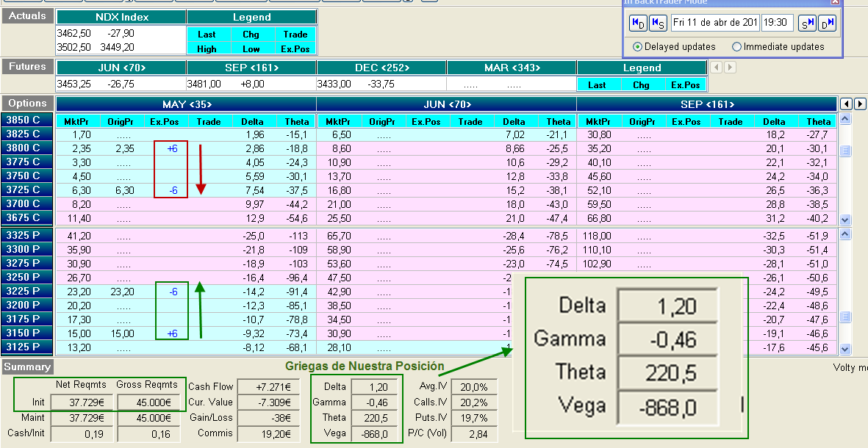Step back one time step in backtrader

click(x=657, y=23)
